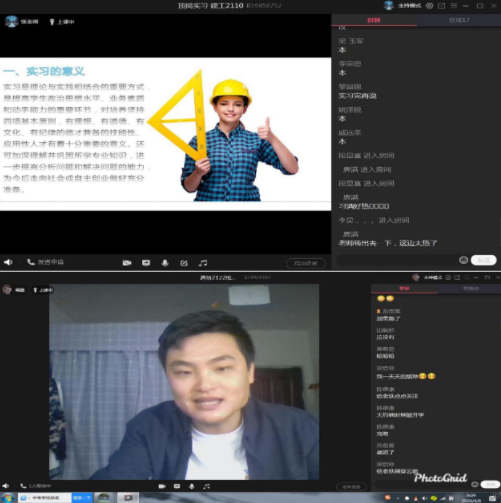The height and width of the screenshot is (503, 501).
Task: Click the pill button right of top toolbar
Action: tap(306, 263)
